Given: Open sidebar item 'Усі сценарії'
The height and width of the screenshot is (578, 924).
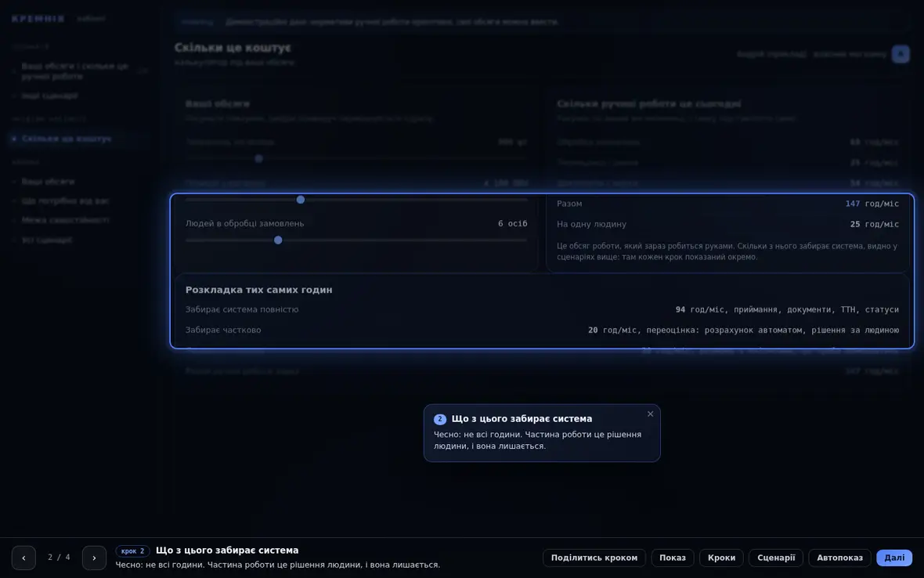Looking at the screenshot, I should coord(47,240).
